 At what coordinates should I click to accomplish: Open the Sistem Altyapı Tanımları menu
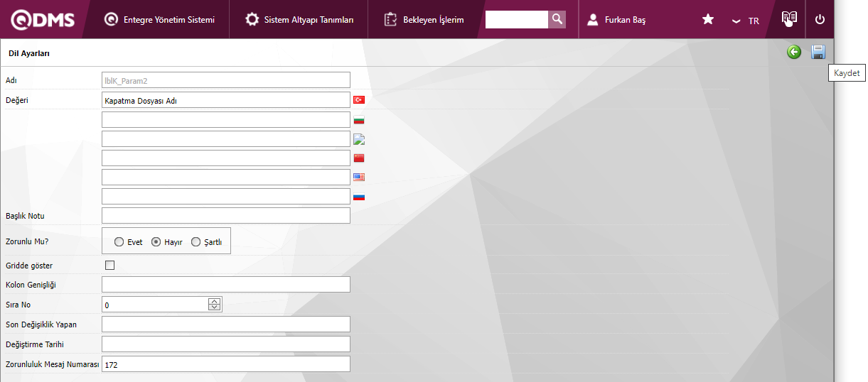[299, 19]
